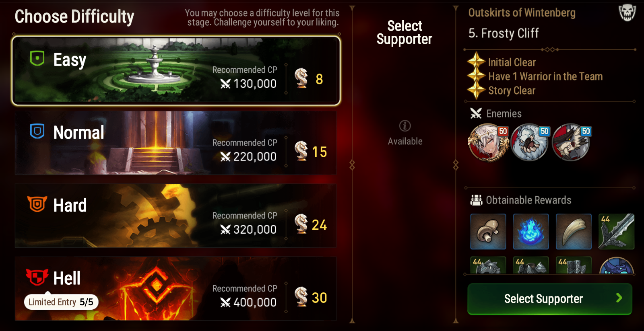
Task: Choose the Normal difficulty level
Action: click(176, 143)
